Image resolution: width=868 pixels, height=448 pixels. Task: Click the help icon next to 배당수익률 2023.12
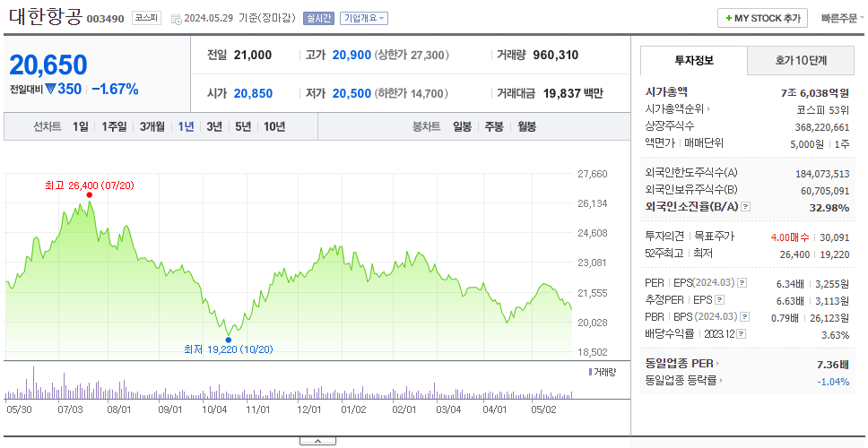tap(742, 334)
